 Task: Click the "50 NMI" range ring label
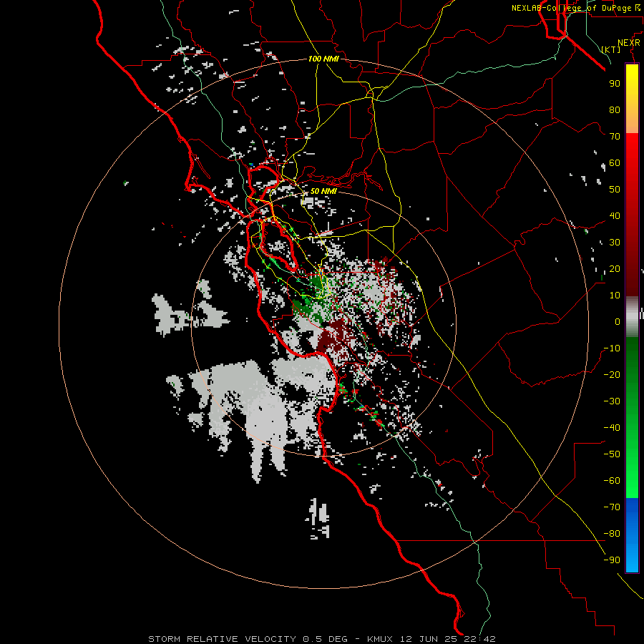323,191
